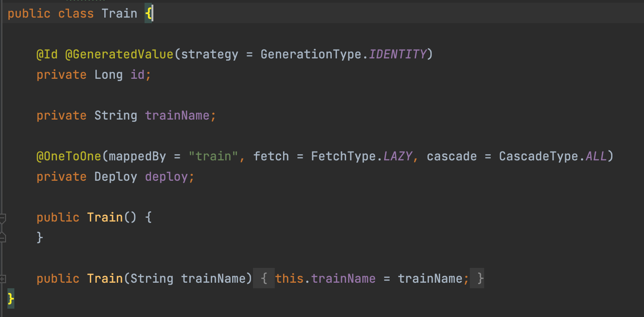Viewport: 644px width, 317px height.
Task: Click the Train() no-arg constructor name
Action: pyautogui.click(x=105, y=217)
